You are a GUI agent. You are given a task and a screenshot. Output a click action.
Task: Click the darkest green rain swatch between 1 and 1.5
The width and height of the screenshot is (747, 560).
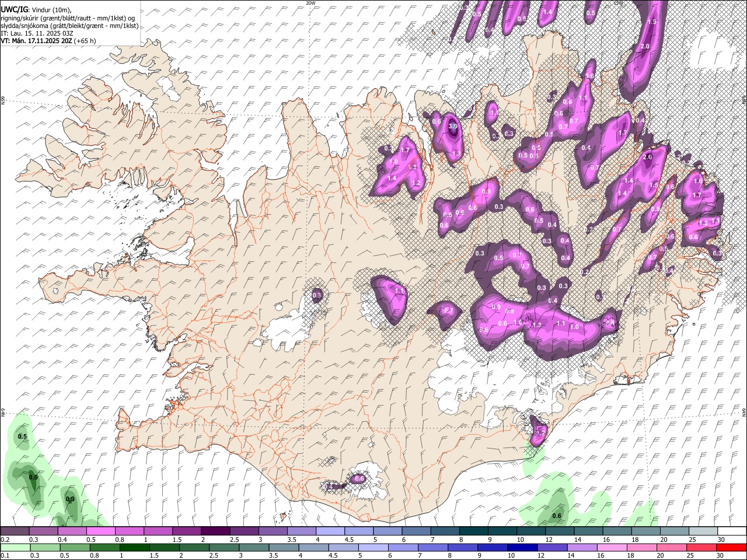tap(135, 547)
